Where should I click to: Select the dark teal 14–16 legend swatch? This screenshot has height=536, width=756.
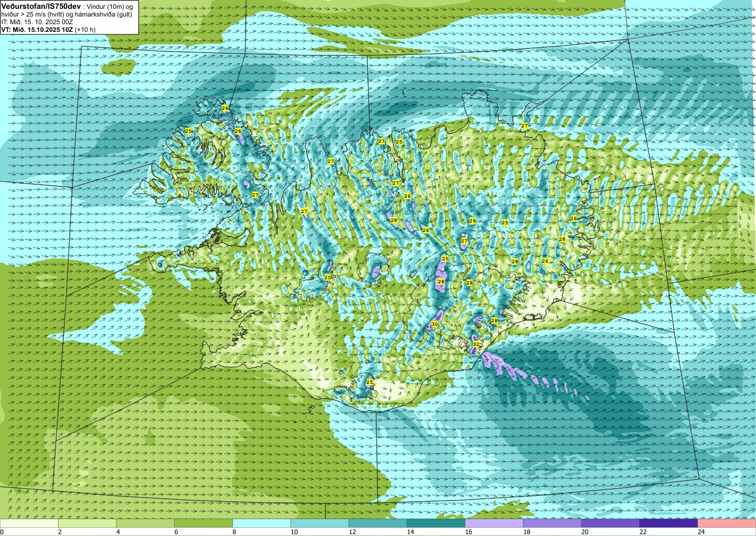pos(436,524)
